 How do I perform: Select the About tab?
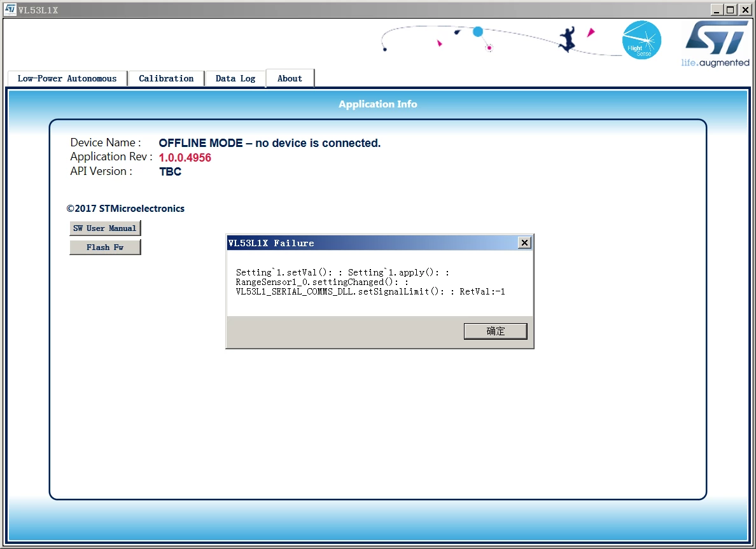290,79
